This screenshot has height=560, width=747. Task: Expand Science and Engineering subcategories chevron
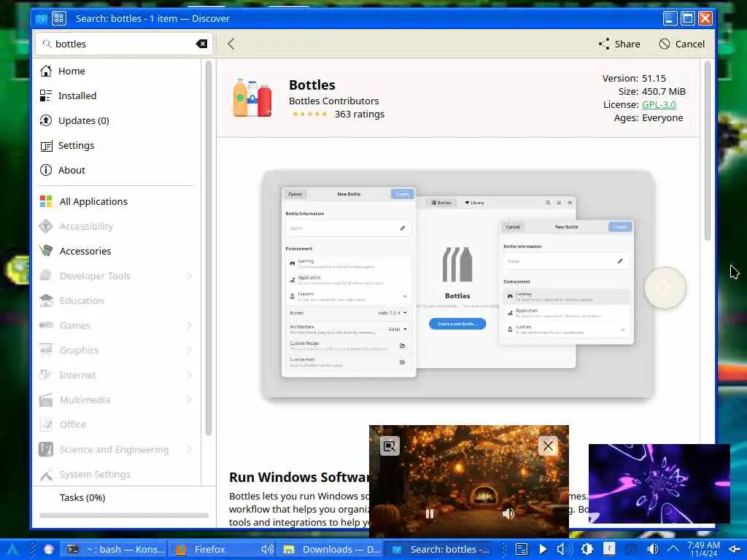(x=189, y=449)
